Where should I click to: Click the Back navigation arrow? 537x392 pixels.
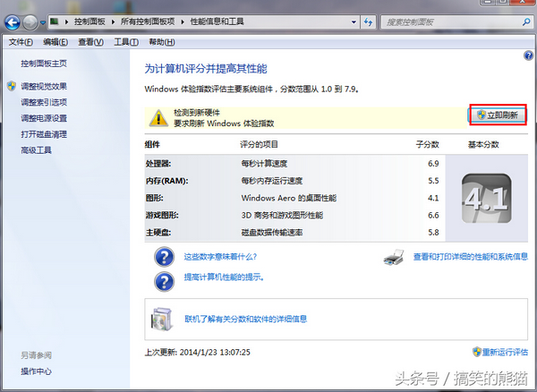pos(13,22)
